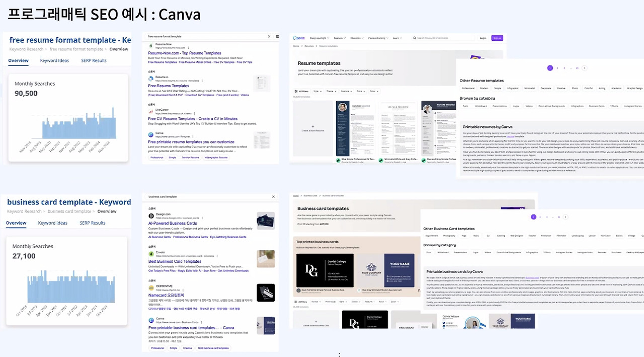Open the Price filter on resume templates
This screenshot has width=644, height=357.
tap(361, 91)
